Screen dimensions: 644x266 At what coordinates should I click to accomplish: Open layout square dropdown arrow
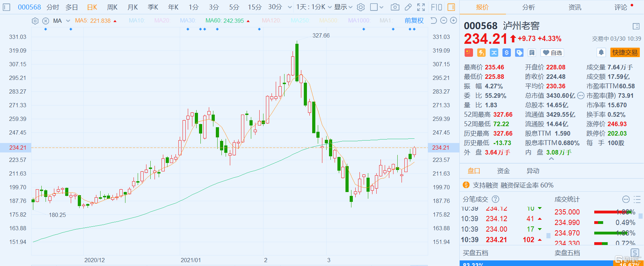point(382,7)
